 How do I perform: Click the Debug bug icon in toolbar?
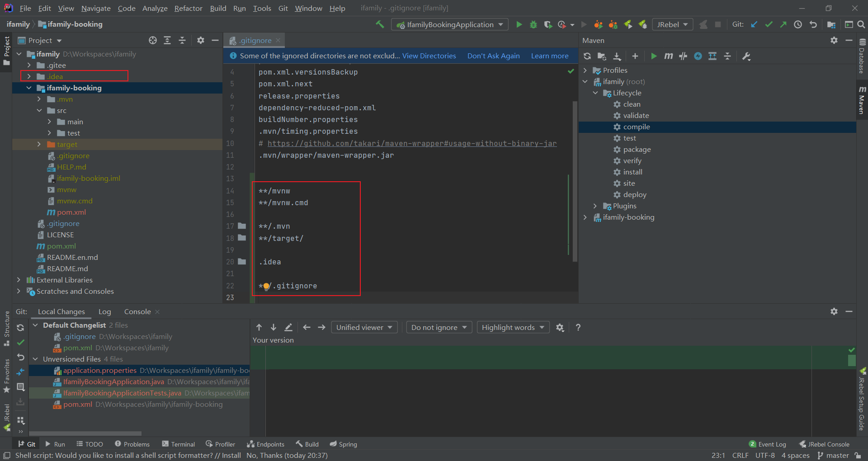pyautogui.click(x=533, y=24)
